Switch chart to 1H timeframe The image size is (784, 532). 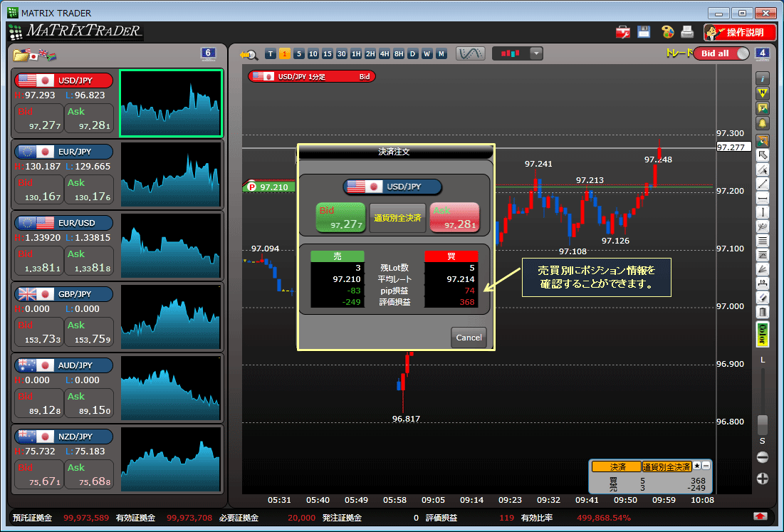(356, 54)
